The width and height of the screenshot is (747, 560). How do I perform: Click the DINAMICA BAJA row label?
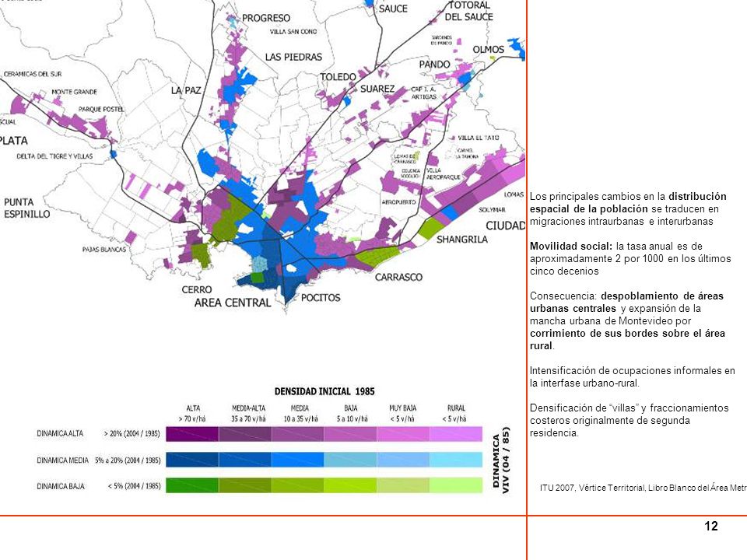(x=61, y=486)
